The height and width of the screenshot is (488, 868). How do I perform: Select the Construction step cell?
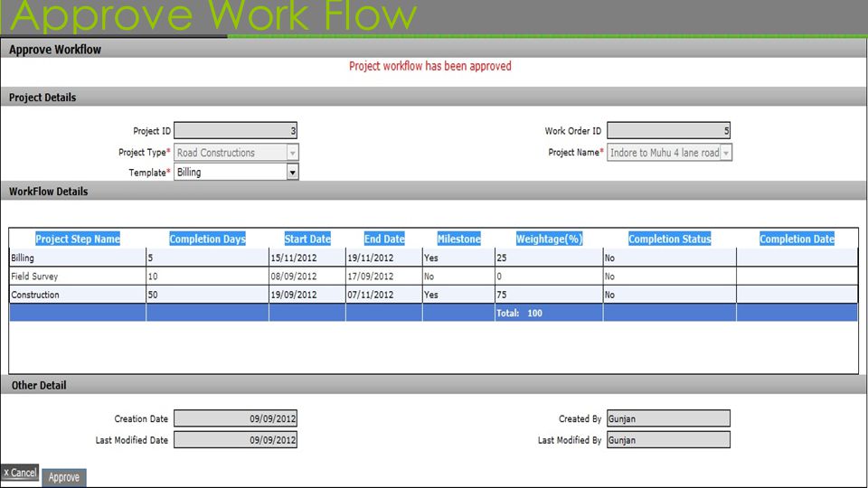78,295
